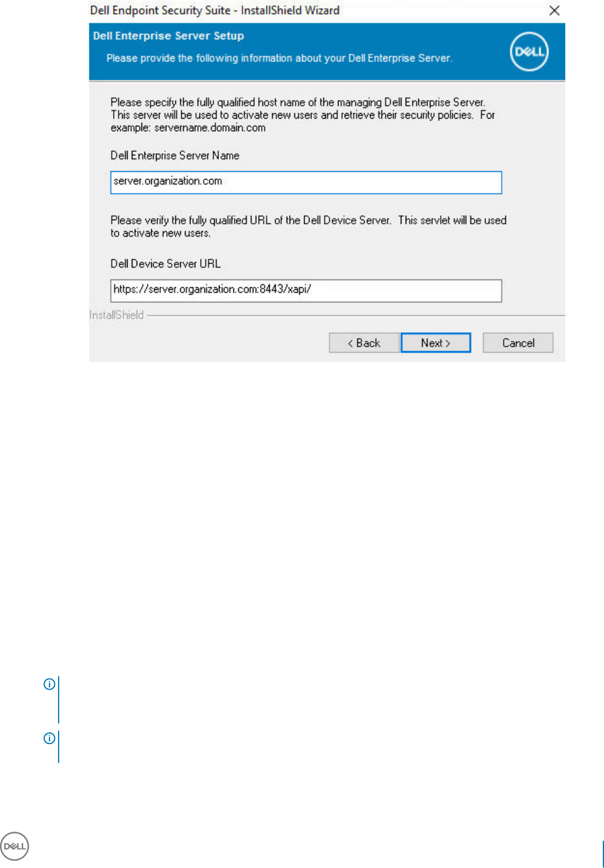
Task: Click the Dell logo in the blue banner
Action: (x=529, y=52)
